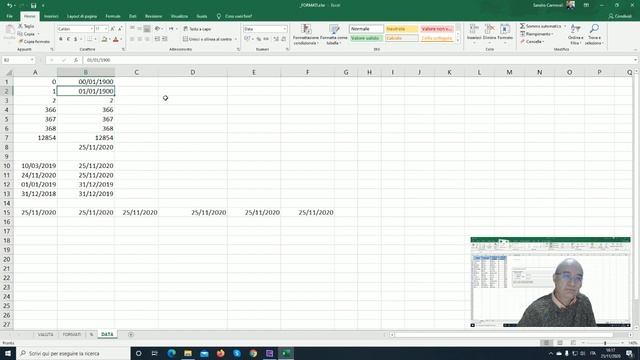Centre text horizontally
The height and width of the screenshot is (360, 640).
point(140,39)
